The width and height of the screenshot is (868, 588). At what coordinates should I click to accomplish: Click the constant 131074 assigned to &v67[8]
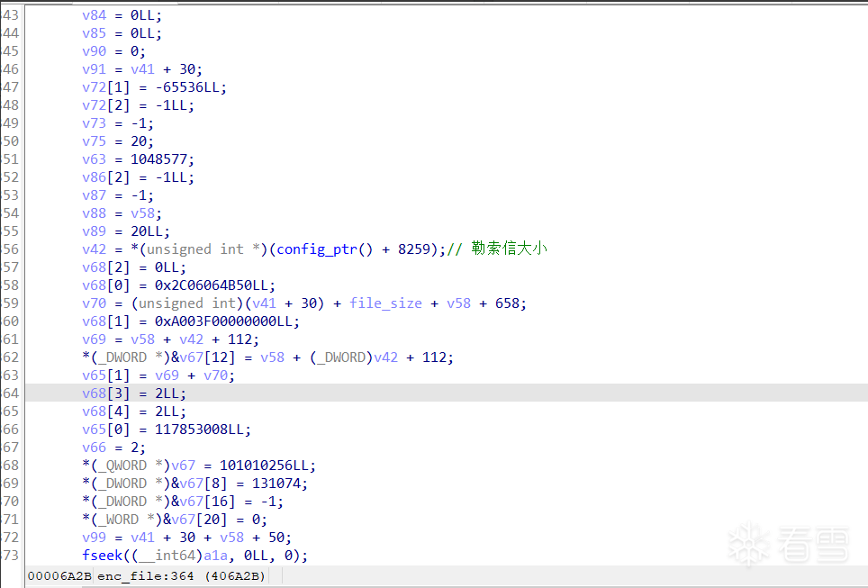[276, 484]
